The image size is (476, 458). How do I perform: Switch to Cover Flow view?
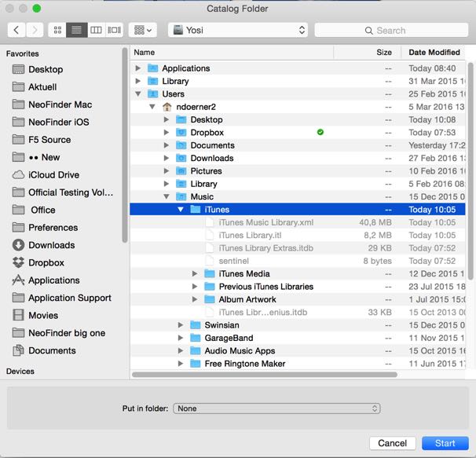click(x=114, y=30)
